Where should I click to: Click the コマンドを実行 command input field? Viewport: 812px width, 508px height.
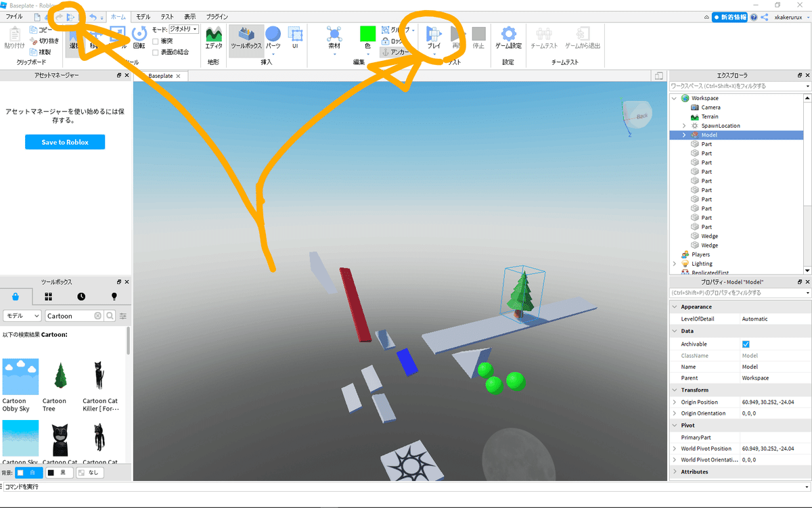[406, 486]
